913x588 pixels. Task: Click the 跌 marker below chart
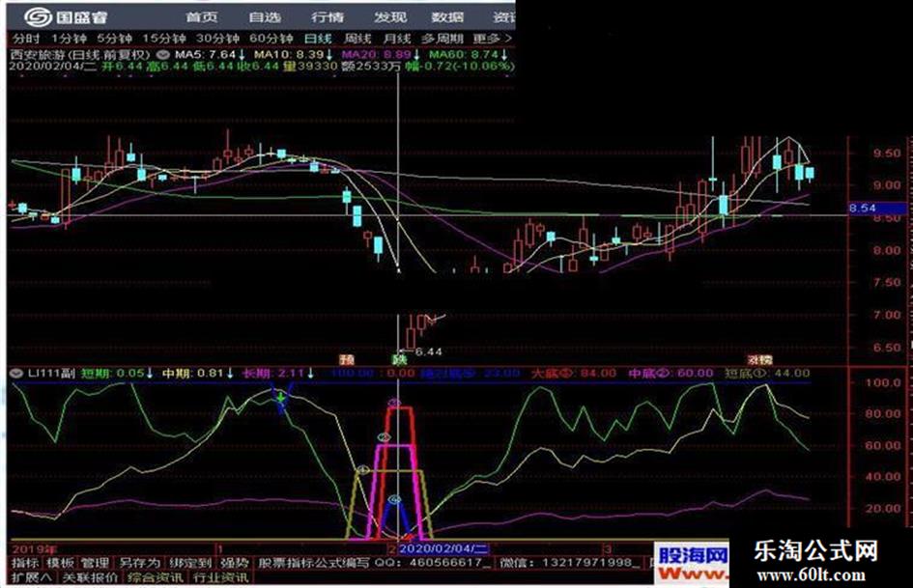[398, 359]
